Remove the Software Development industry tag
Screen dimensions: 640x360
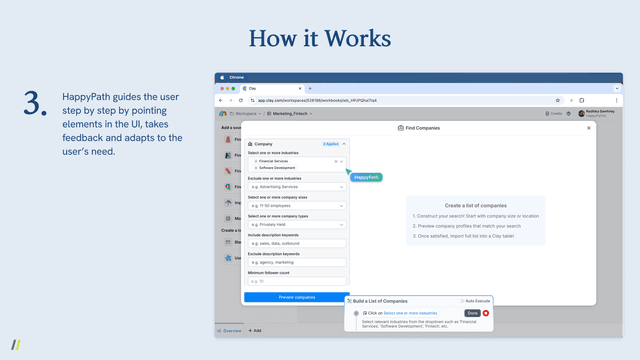[256, 168]
